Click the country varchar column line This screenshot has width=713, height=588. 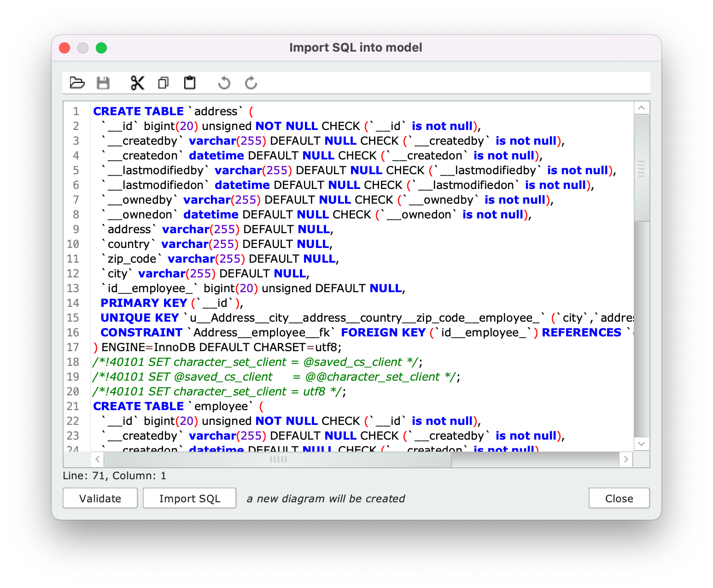click(216, 244)
